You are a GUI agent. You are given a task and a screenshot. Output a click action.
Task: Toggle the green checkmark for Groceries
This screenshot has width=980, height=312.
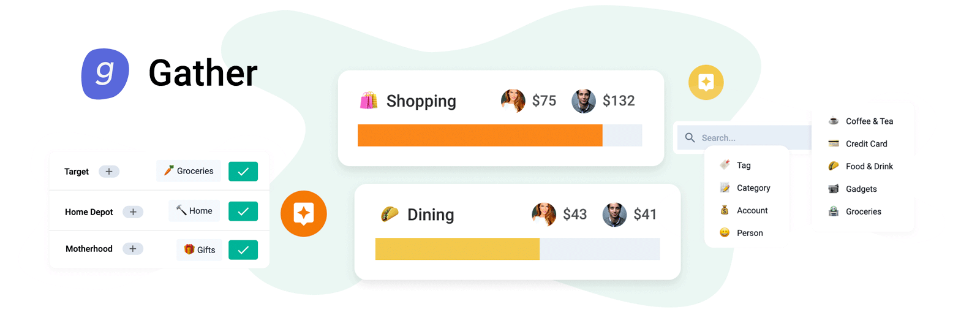click(x=243, y=172)
